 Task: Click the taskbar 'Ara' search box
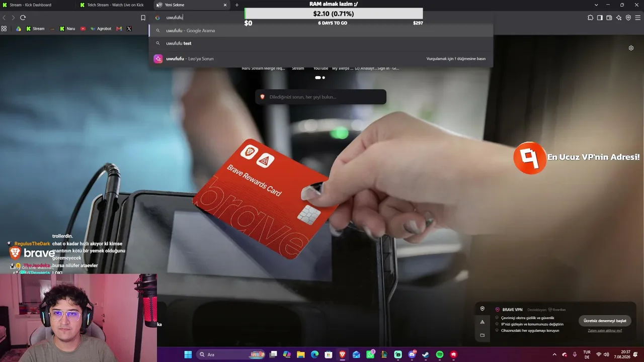click(230, 354)
